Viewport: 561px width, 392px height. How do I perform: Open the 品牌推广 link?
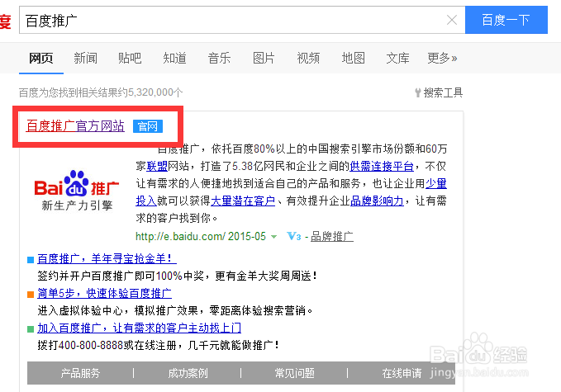click(x=331, y=236)
